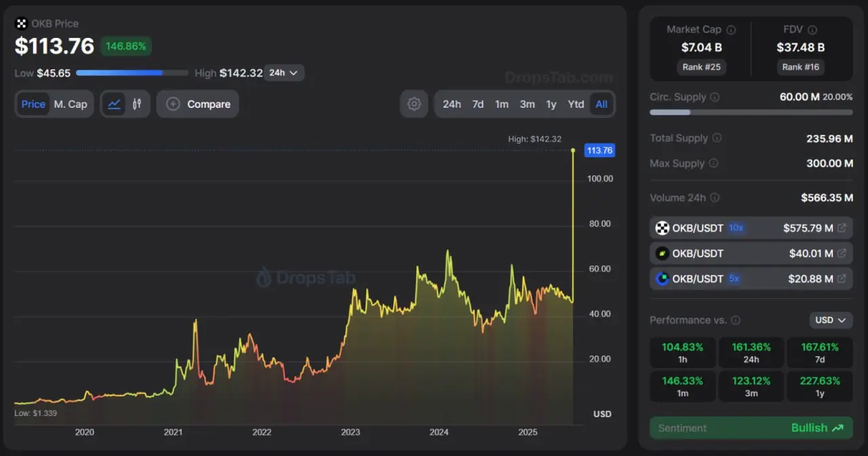
Task: Click the $7.04 B market cap value
Action: [701, 47]
